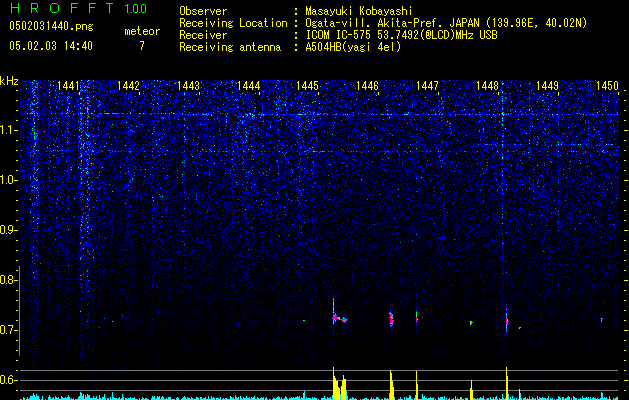Click the 1450 time axis marker
The height and width of the screenshot is (400, 629).
(x=607, y=86)
